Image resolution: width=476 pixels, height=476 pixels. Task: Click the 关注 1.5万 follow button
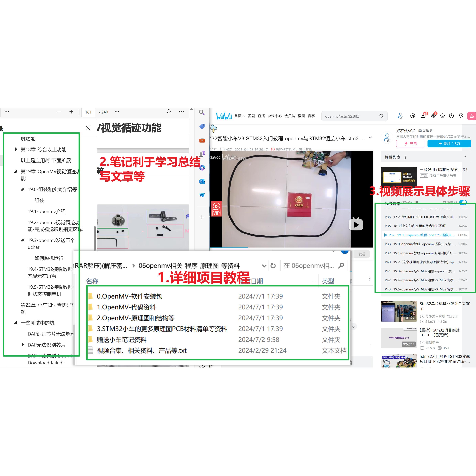(x=449, y=144)
